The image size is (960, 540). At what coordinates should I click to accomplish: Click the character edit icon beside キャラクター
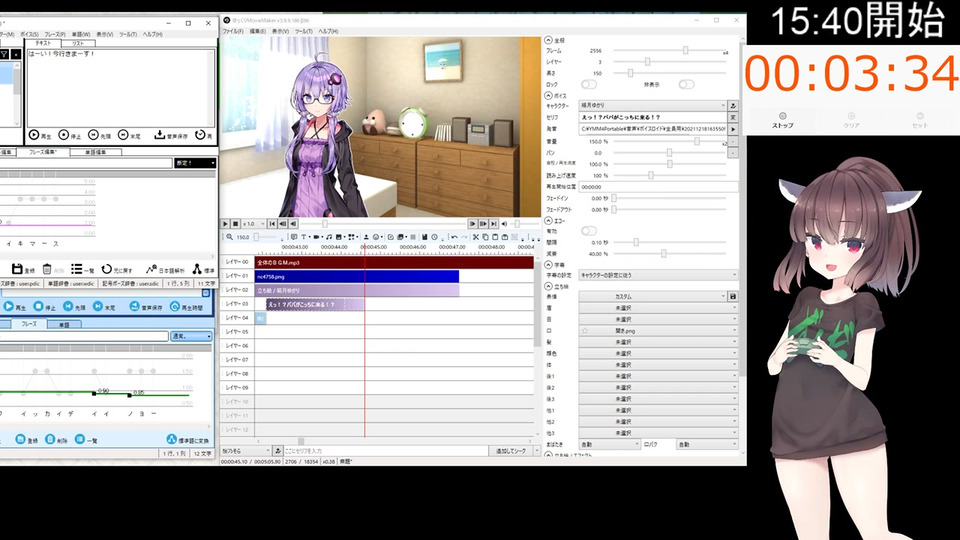(733, 105)
